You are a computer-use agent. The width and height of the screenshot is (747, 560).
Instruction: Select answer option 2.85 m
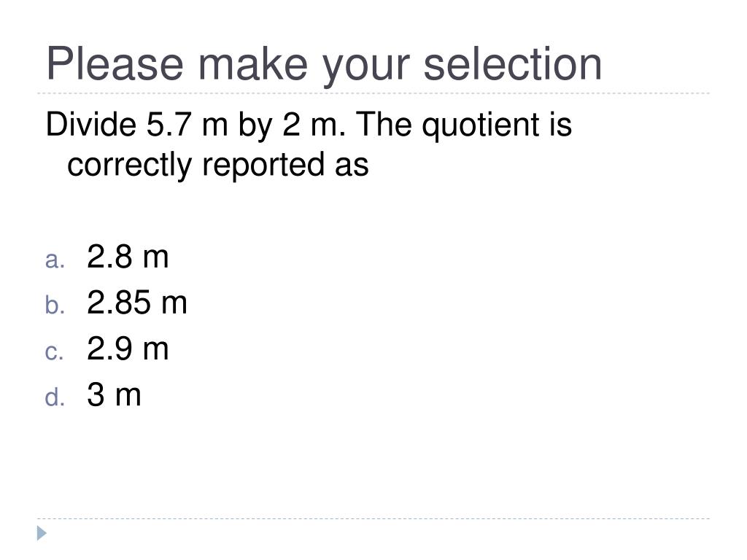point(137,303)
